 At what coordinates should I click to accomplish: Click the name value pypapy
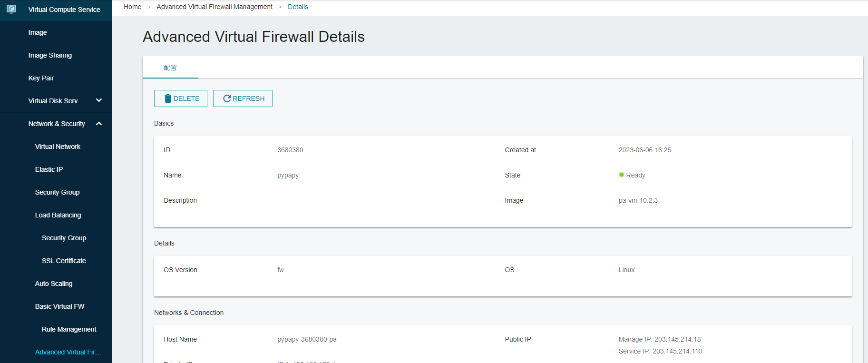coord(288,175)
